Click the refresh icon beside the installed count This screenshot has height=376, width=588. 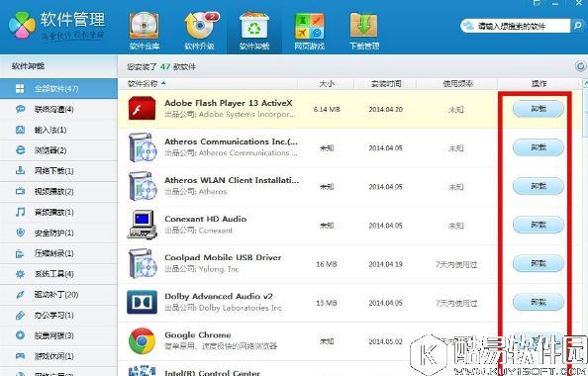pos(580,66)
